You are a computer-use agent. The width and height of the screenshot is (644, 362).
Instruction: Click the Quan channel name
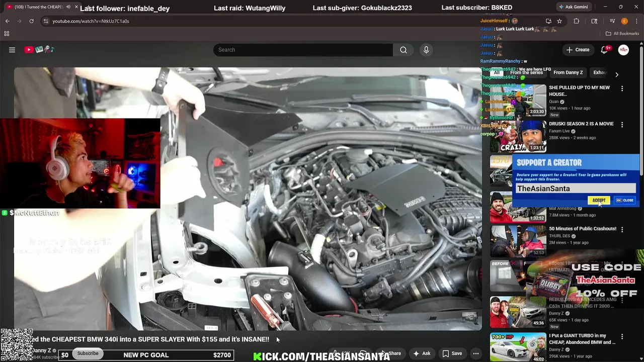553,102
